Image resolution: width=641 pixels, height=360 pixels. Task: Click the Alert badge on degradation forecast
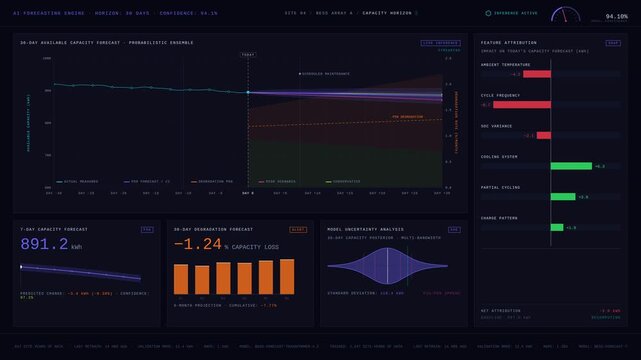click(298, 230)
